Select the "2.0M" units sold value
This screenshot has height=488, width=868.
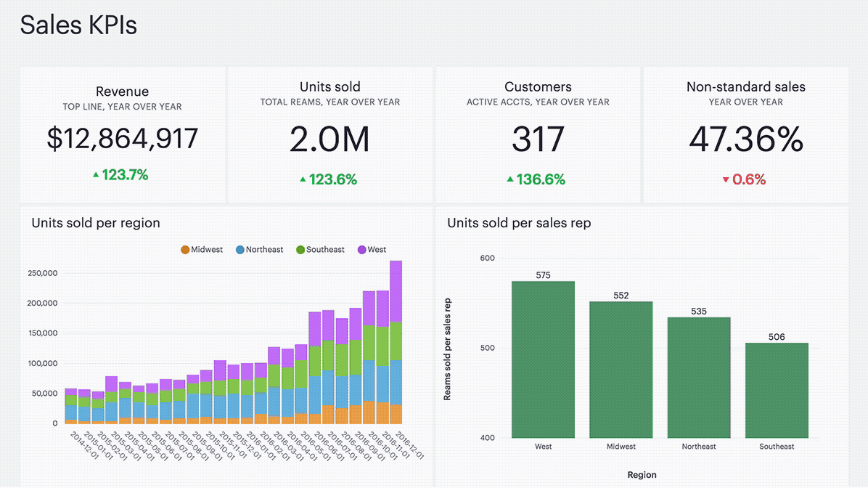(330, 139)
